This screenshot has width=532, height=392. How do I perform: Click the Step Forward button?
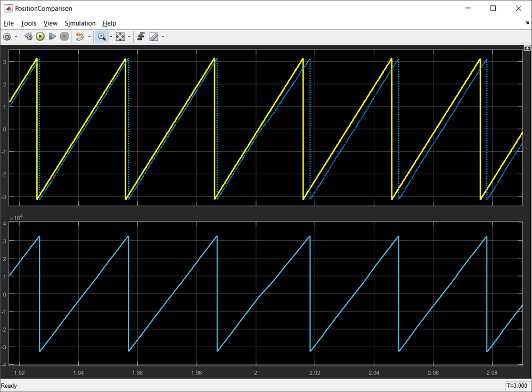(x=52, y=36)
